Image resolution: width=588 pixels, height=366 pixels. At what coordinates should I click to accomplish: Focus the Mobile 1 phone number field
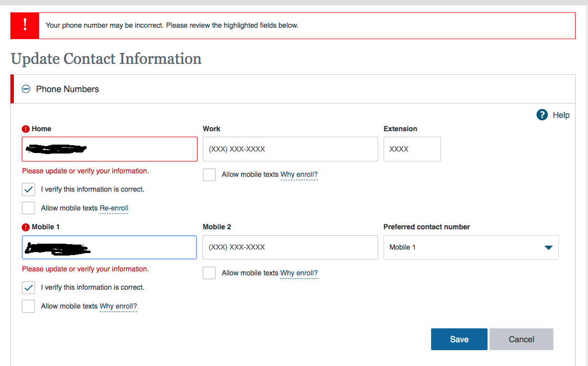[109, 247]
